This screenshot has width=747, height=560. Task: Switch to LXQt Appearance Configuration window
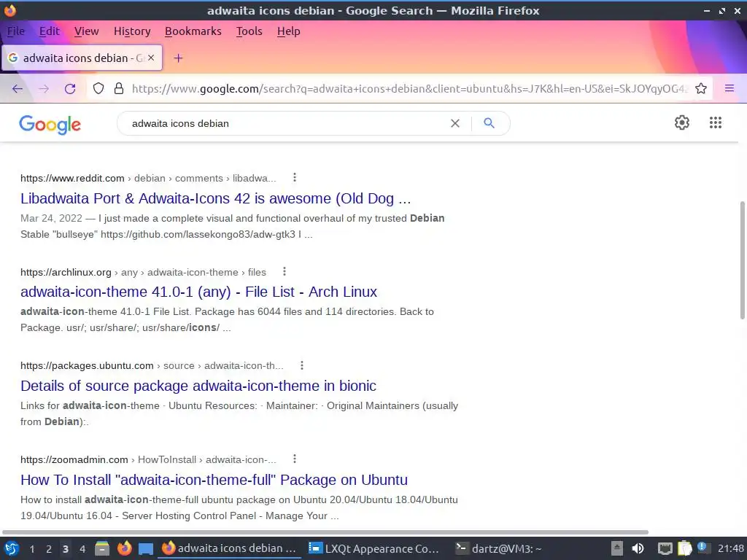pyautogui.click(x=374, y=548)
